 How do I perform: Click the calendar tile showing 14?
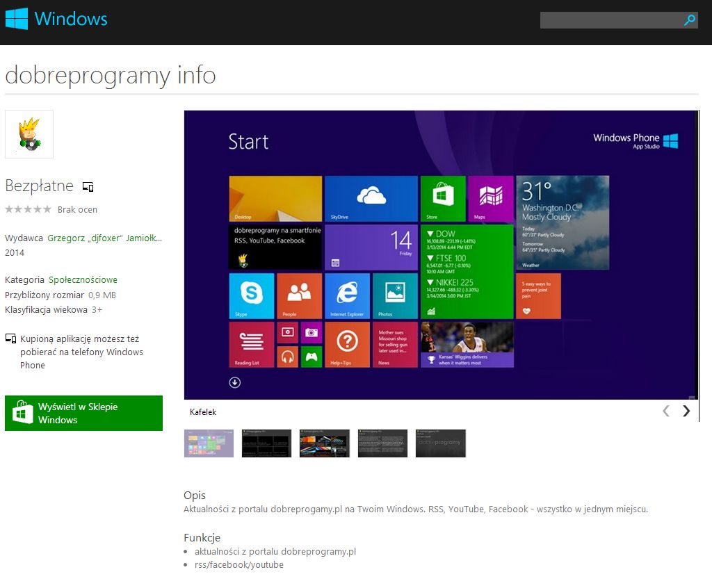pyautogui.click(x=371, y=247)
